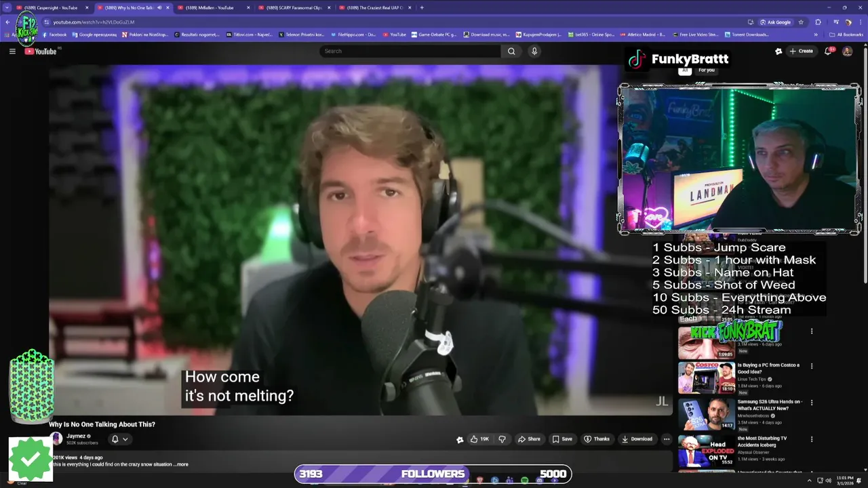Open the taskbar network icon
Screen dimensions: 868x488
click(x=818, y=481)
